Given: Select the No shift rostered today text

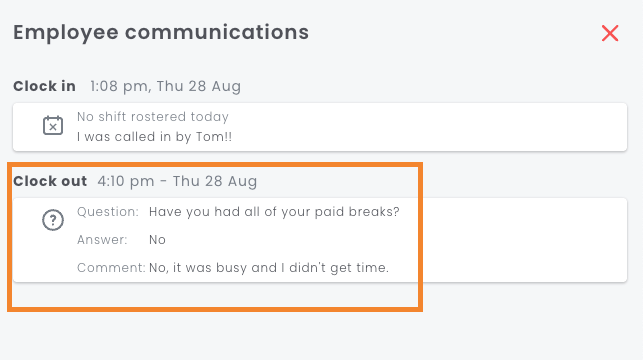Looking at the screenshot, I should point(153,117).
